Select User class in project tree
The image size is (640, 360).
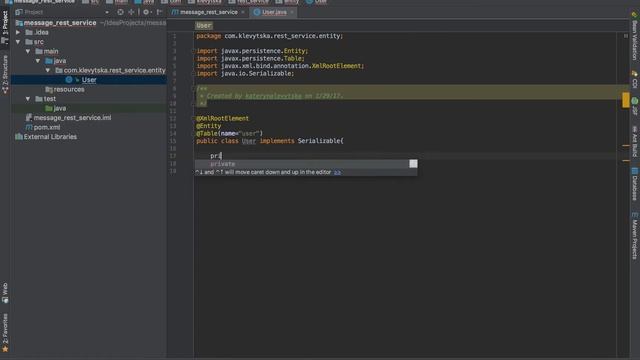[89, 80]
